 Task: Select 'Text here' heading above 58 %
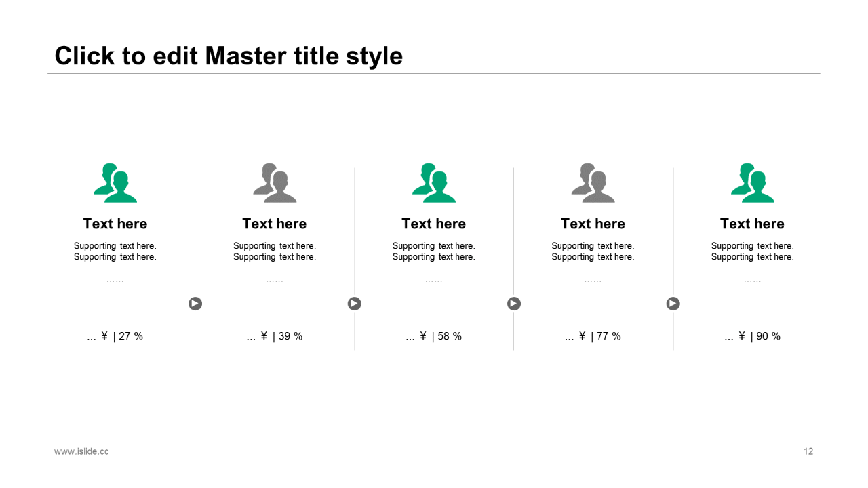coord(434,224)
